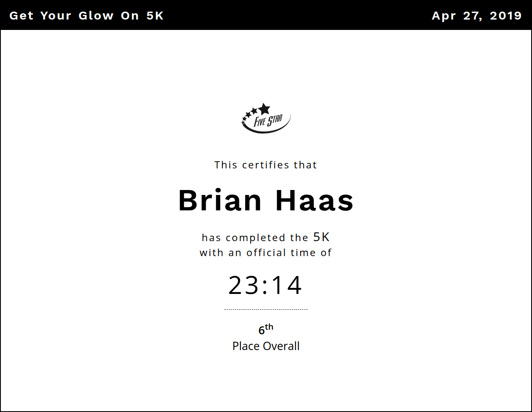Click "This certifies that" text

click(x=266, y=165)
